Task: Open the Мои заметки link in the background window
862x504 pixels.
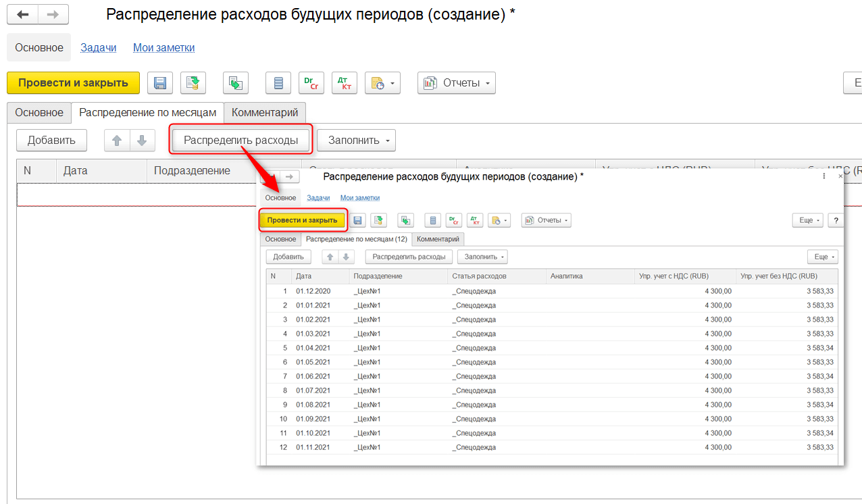Action: [x=164, y=47]
